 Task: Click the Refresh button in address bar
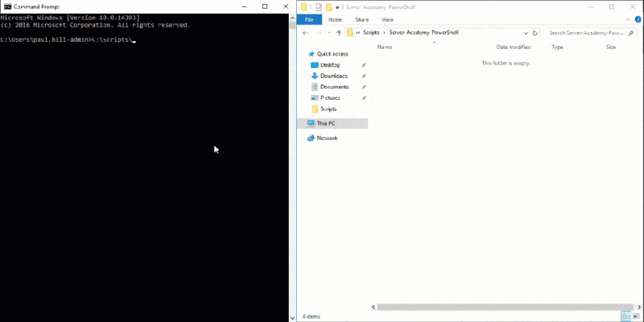click(x=536, y=33)
